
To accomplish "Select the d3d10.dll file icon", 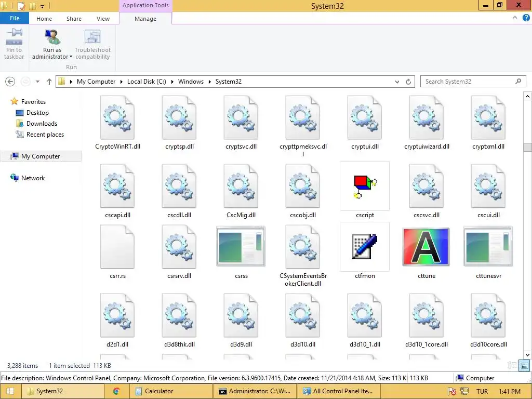I will [x=303, y=315].
